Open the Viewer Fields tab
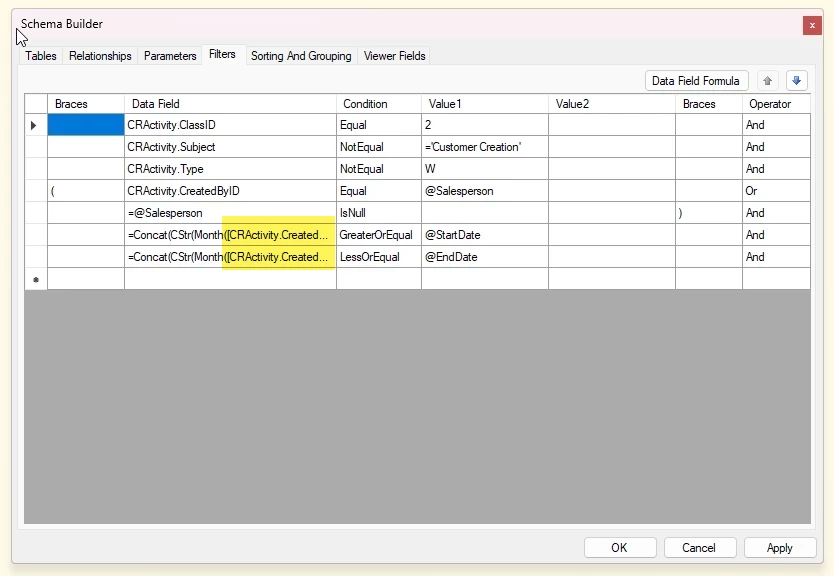 point(394,56)
